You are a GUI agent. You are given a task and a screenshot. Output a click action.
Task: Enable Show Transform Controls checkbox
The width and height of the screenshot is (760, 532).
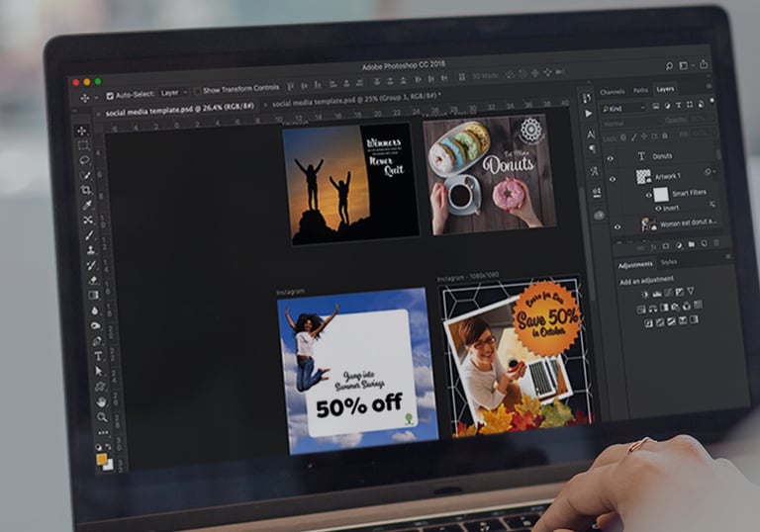[197, 91]
